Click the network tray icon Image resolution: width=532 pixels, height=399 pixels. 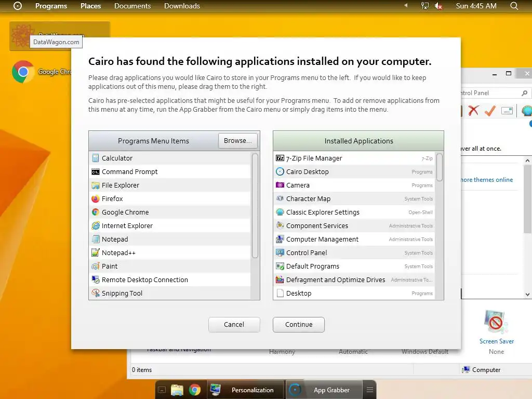click(425, 6)
